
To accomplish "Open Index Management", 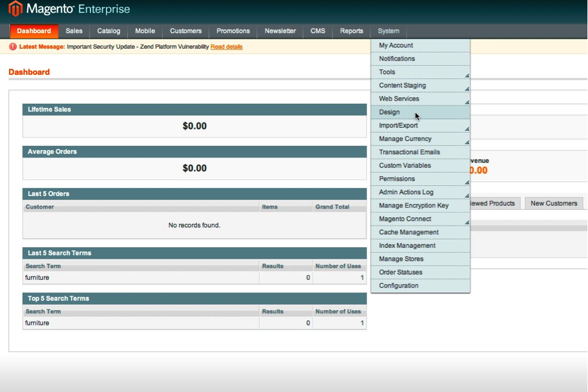I will 420,246.
